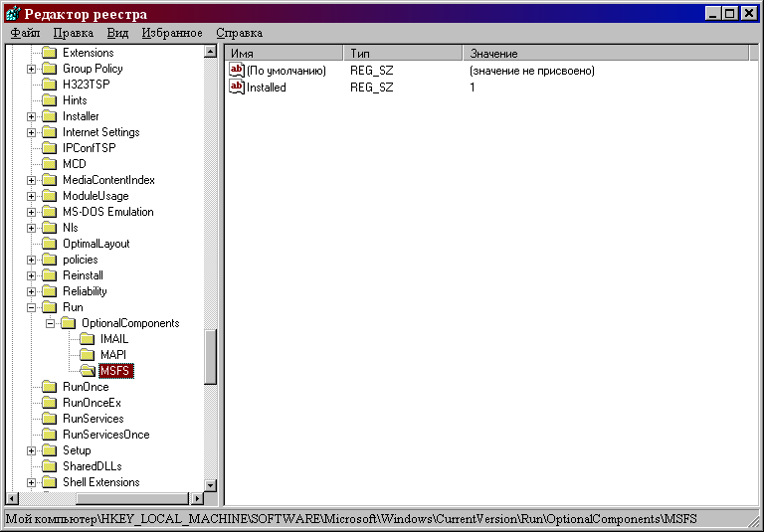Open the Избранное menu

(x=172, y=33)
